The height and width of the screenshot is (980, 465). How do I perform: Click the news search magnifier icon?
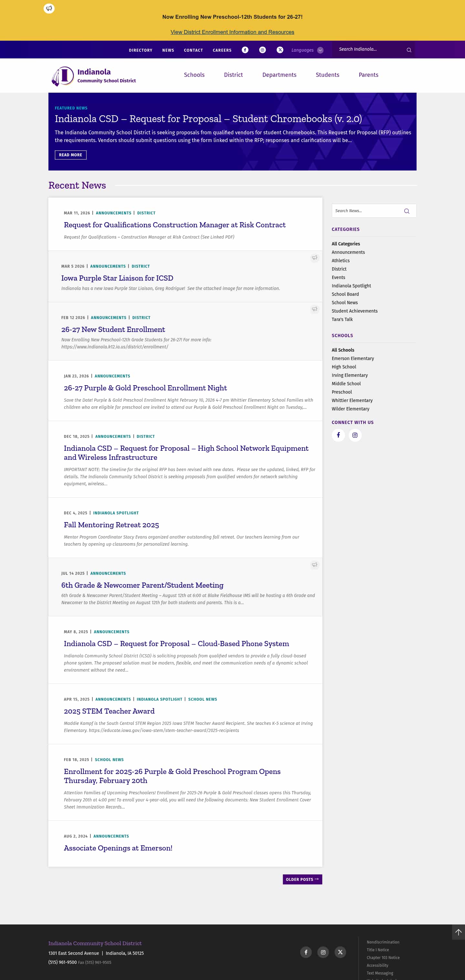pyautogui.click(x=407, y=211)
